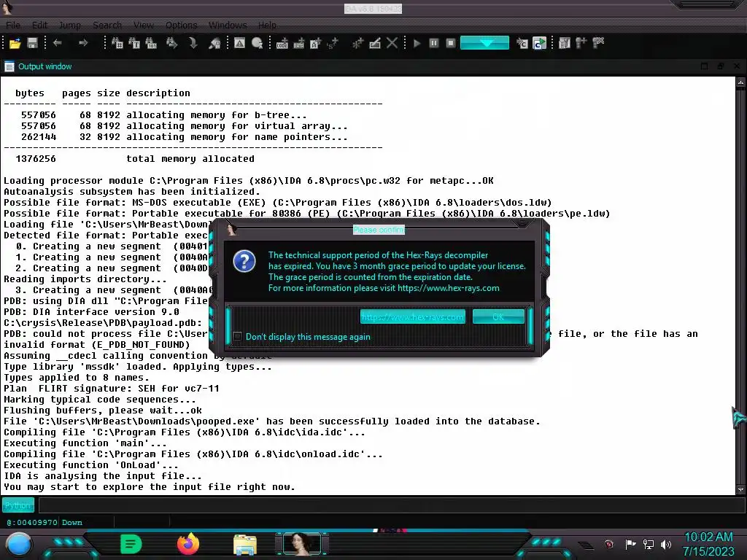This screenshot has width=747, height=560.
Task: Click the curved down-arrow jump icon
Action: 193,43
